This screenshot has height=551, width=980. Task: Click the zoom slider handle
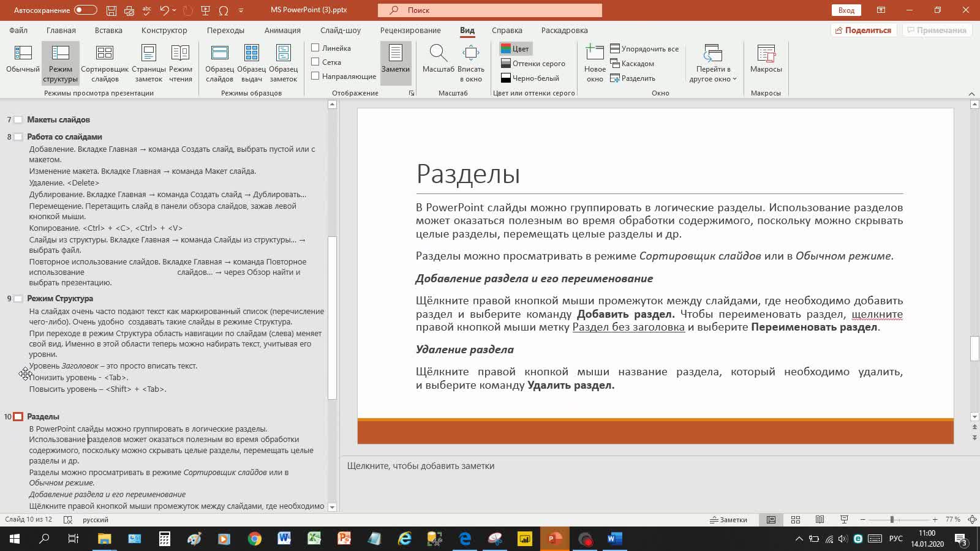coord(892,520)
